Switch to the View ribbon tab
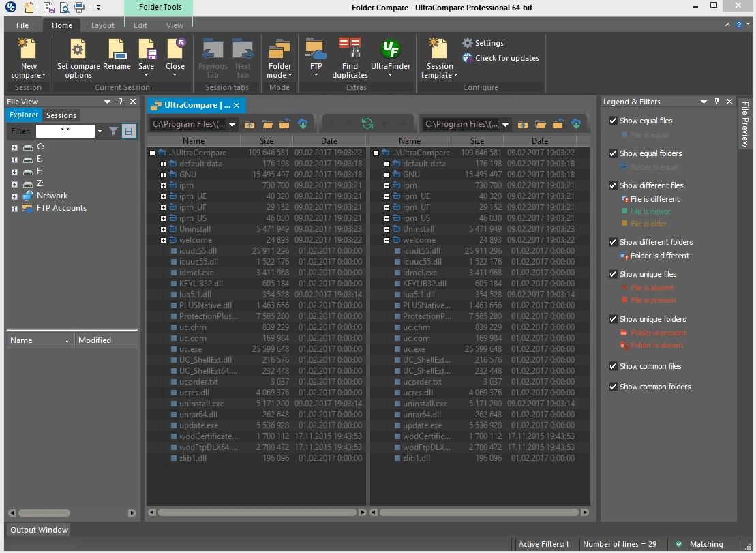 (x=175, y=25)
